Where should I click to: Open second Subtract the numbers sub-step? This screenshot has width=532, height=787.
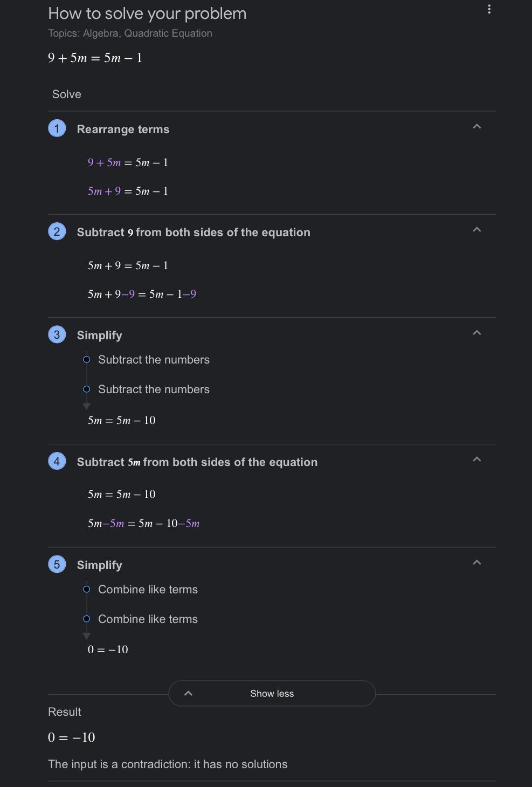154,389
